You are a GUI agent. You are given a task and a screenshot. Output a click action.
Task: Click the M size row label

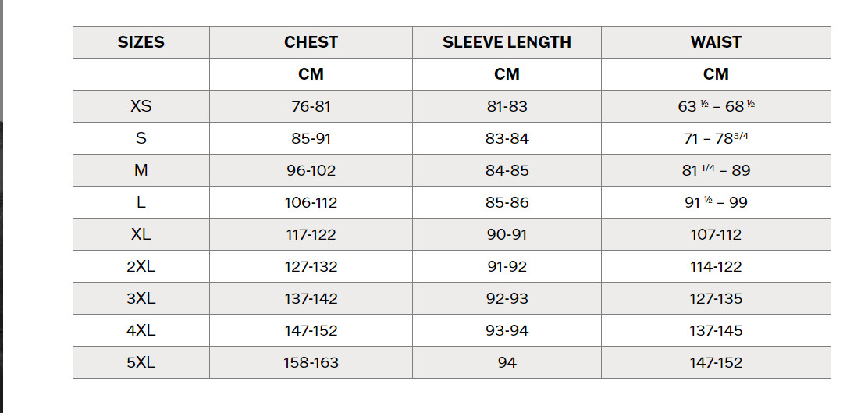pyautogui.click(x=141, y=170)
